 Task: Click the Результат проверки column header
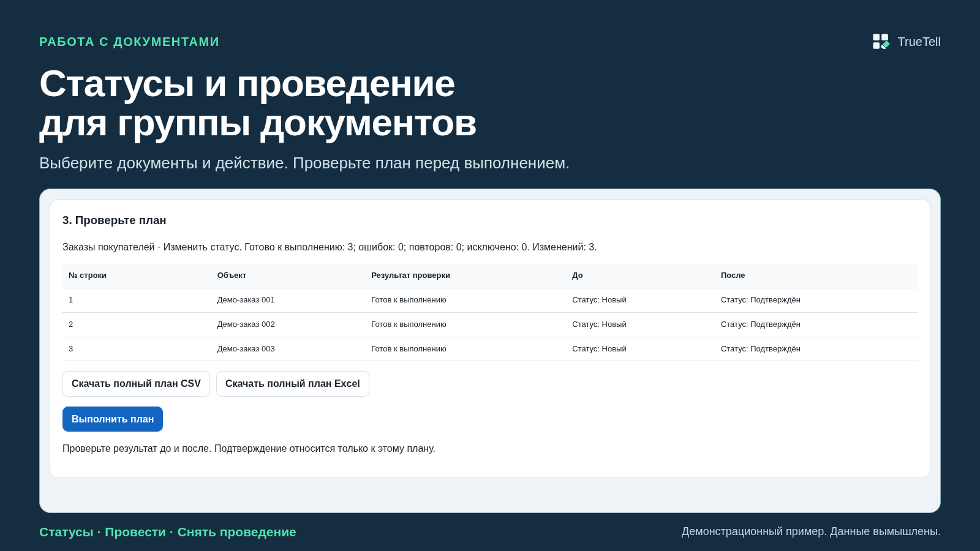click(x=410, y=275)
